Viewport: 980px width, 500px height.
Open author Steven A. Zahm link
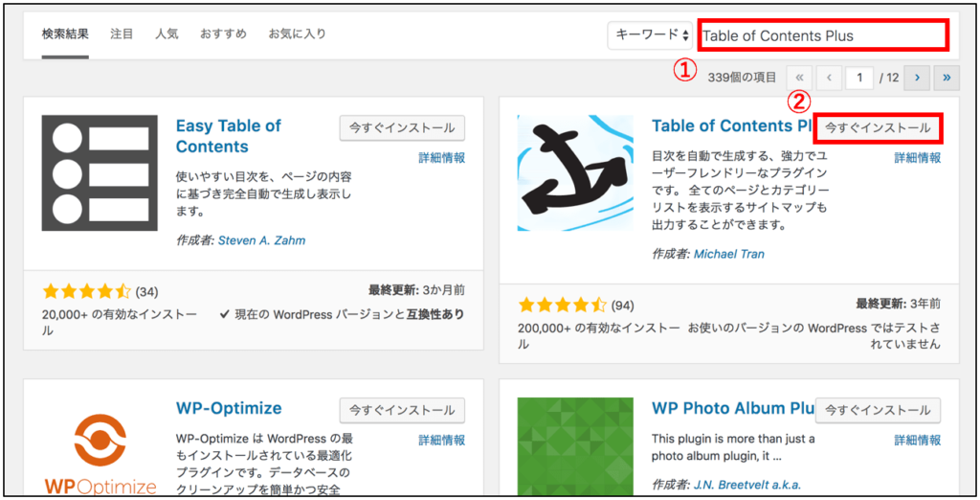click(261, 240)
